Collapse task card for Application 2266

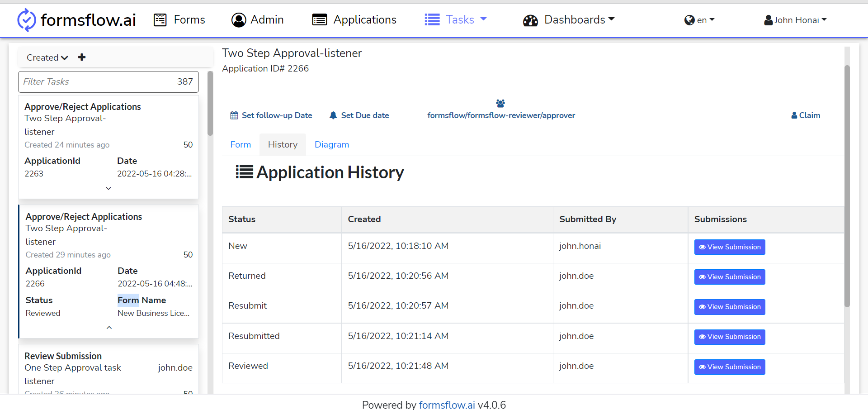(x=109, y=327)
